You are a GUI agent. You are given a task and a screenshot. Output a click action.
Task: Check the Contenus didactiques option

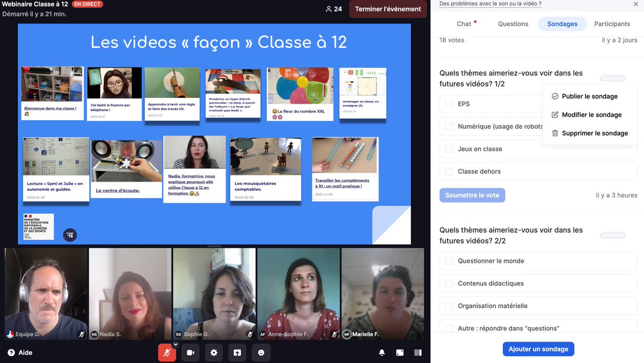pos(449,284)
